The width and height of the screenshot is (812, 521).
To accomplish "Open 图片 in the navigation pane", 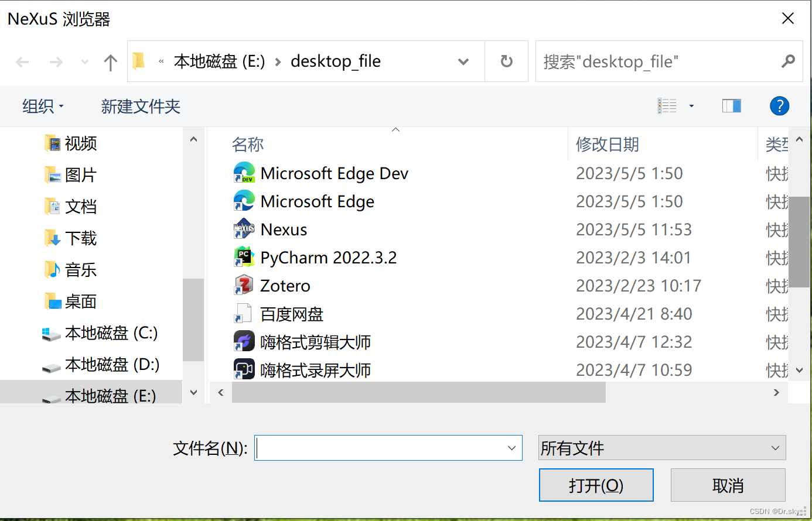I will (71, 175).
